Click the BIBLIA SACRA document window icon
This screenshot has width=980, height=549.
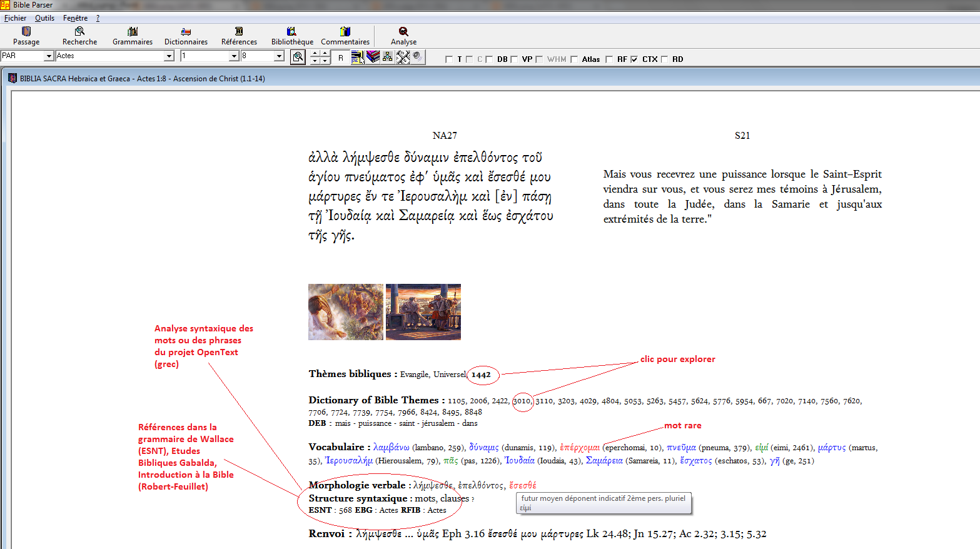click(13, 78)
